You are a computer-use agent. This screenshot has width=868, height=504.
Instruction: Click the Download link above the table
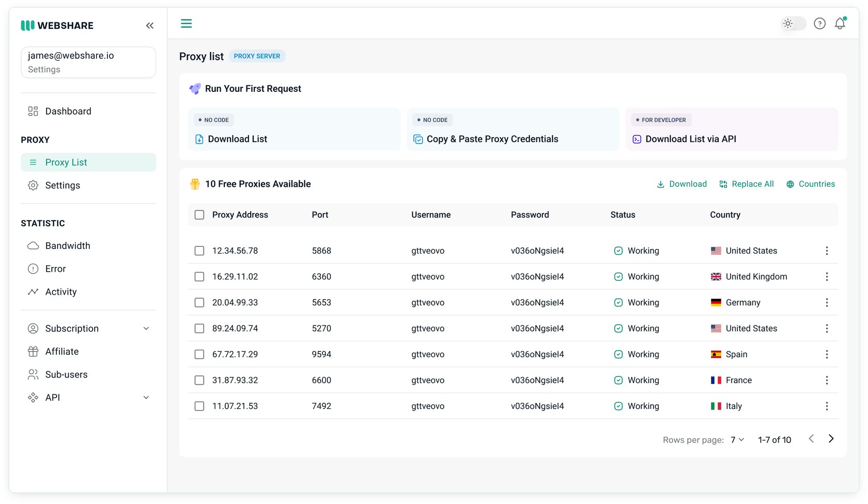(681, 184)
